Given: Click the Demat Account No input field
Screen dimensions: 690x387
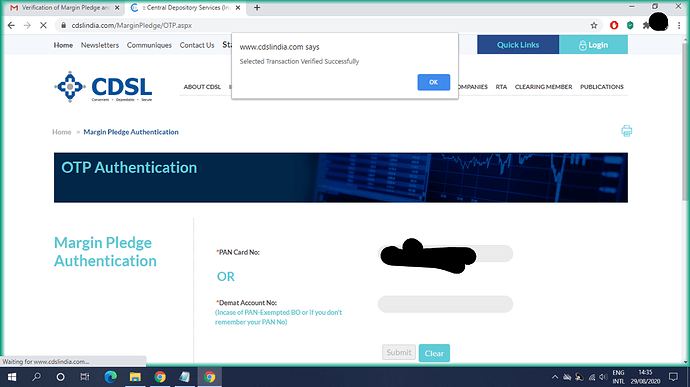Looking at the screenshot, I should (445, 304).
